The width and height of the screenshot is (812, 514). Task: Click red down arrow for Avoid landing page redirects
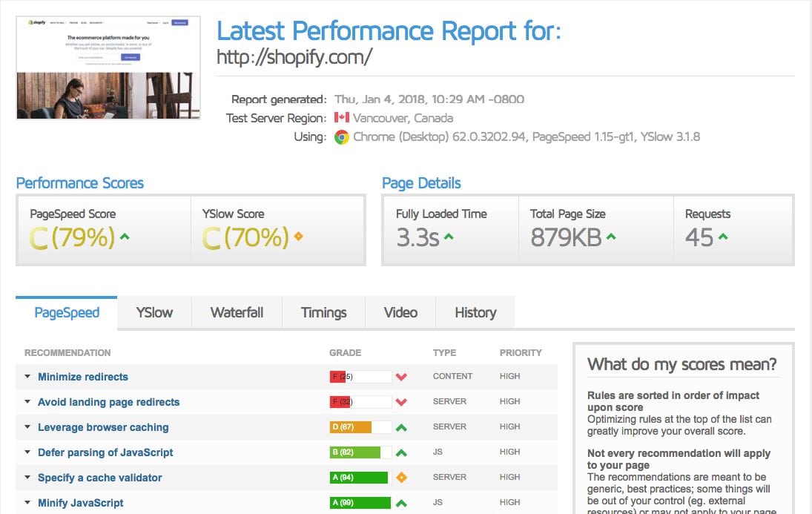(401, 402)
